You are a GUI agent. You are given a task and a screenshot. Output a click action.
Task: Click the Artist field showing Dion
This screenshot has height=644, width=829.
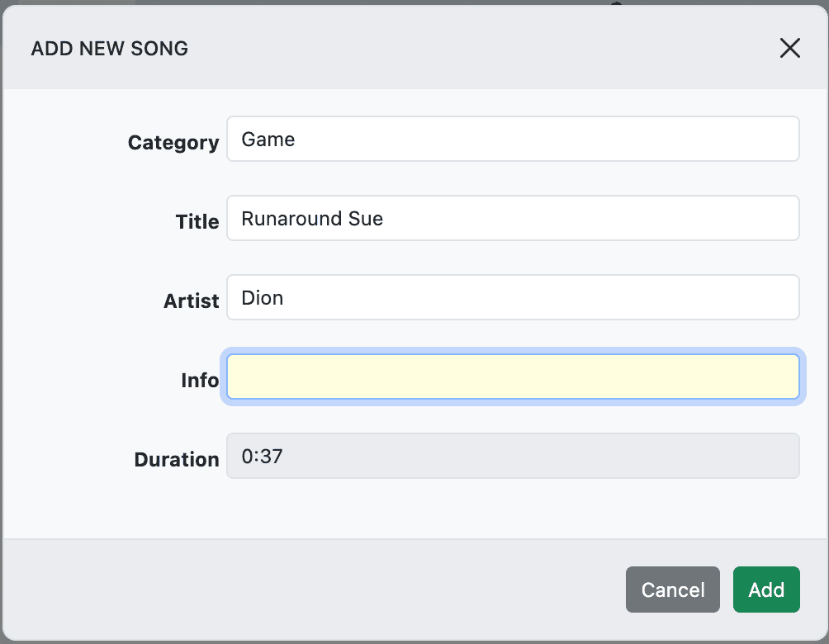click(512, 297)
